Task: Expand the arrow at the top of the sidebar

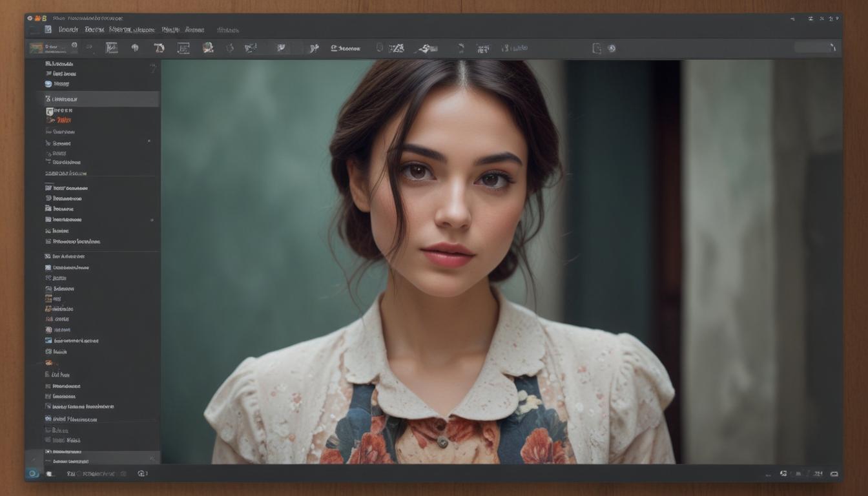Action: [153, 65]
